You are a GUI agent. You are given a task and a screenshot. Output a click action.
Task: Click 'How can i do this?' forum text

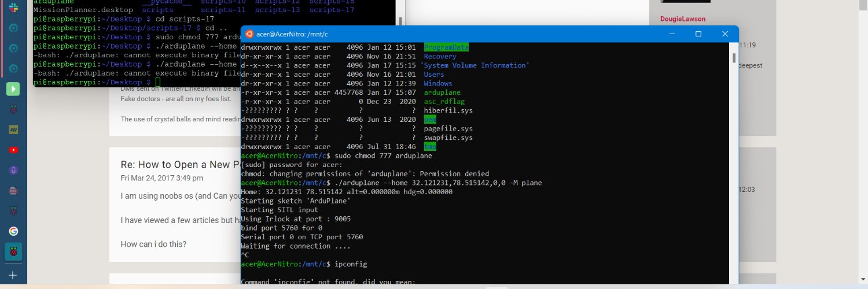(x=153, y=244)
